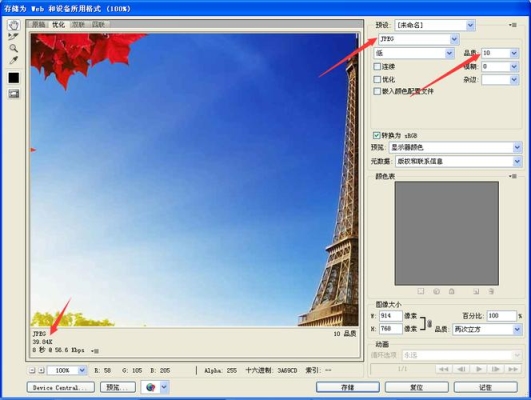The width and height of the screenshot is (531, 400).
Task: Open the JPEG file format dropdown
Action: point(419,39)
